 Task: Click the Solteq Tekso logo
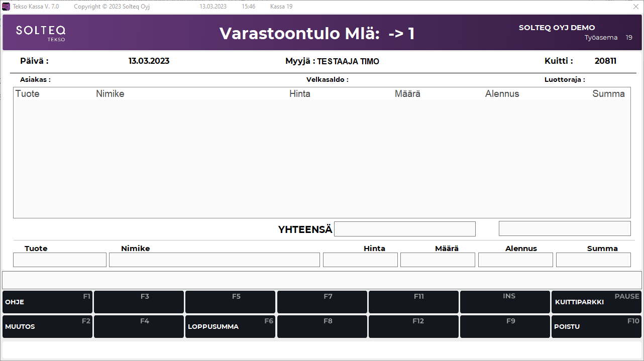[x=41, y=32]
